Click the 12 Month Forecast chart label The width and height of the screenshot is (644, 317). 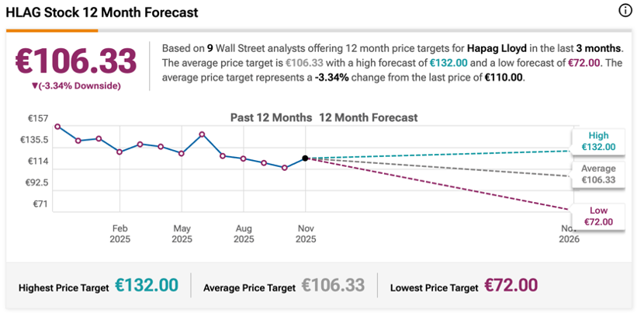click(369, 118)
